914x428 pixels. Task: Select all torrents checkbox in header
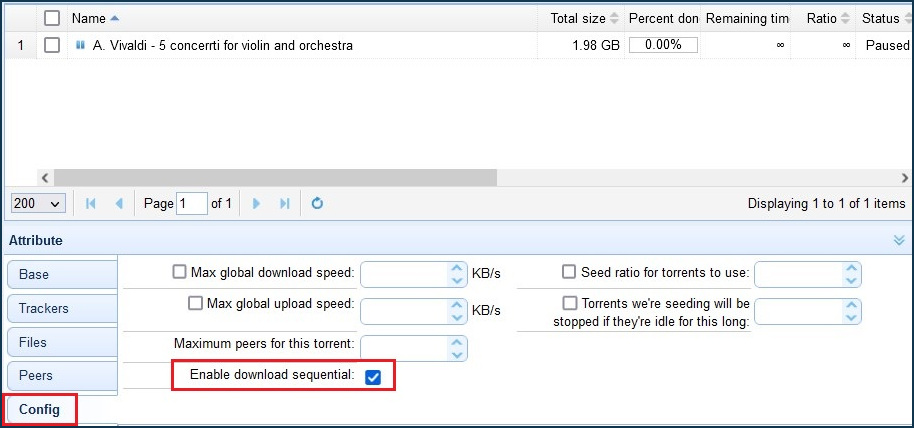tap(52, 19)
